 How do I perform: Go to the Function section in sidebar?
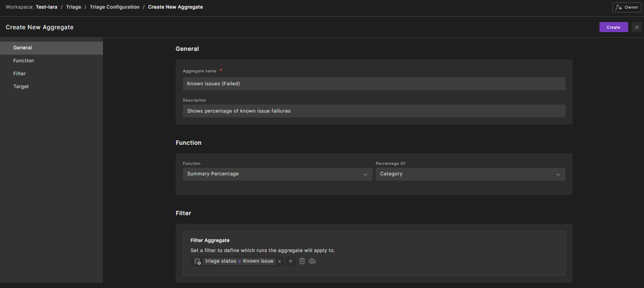tap(23, 61)
